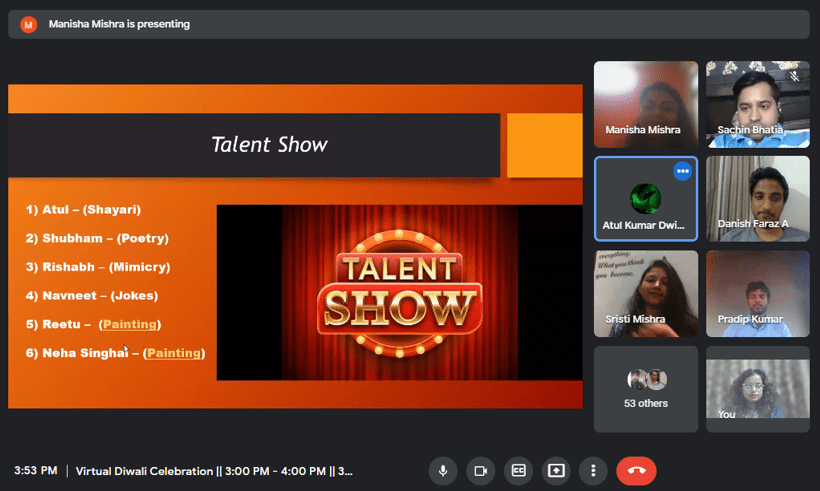Click the Talent Show marquee image
This screenshot has height=491, width=820.
[x=399, y=293]
